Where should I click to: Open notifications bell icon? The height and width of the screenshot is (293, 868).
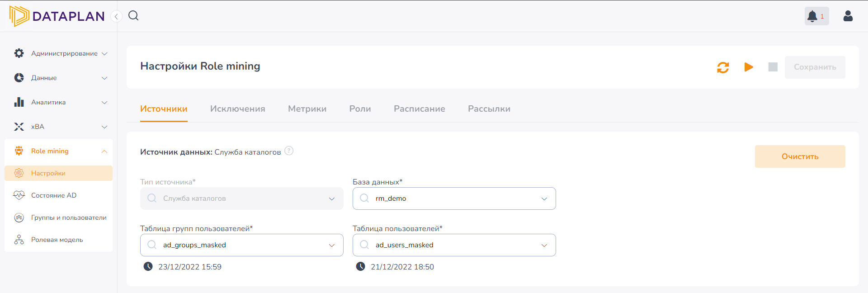813,16
